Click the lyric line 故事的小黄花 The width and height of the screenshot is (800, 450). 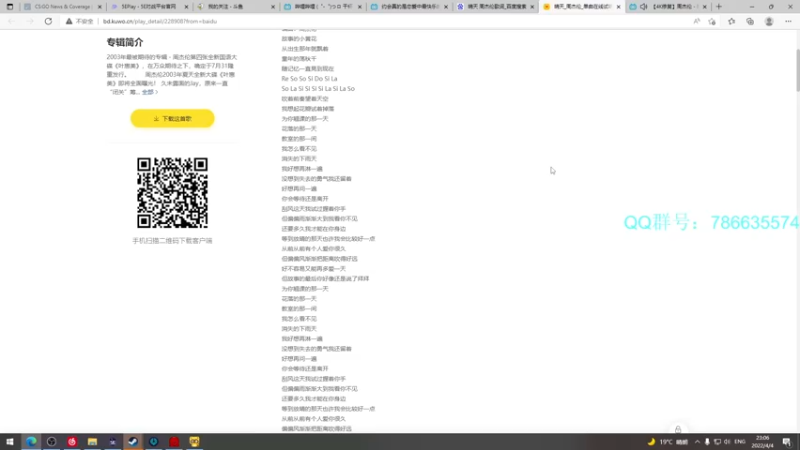point(299,39)
